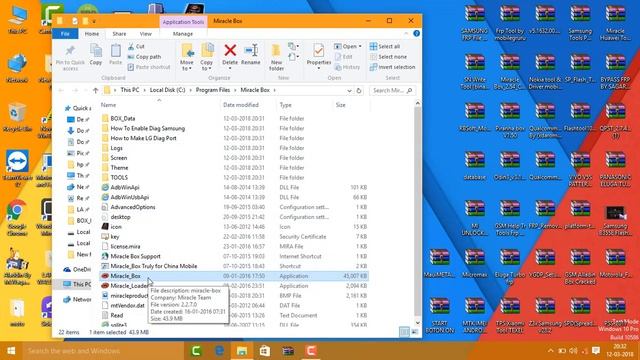
Task: Open the File tab
Action: (65, 34)
